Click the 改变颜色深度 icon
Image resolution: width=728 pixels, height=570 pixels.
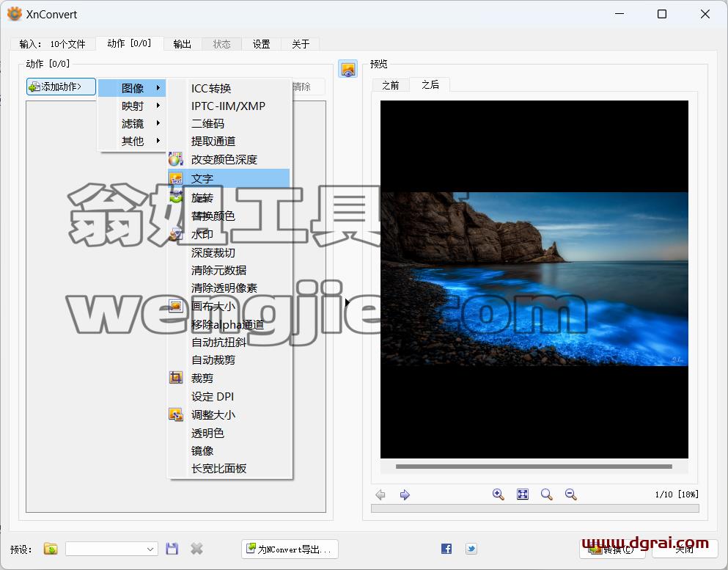(175, 159)
